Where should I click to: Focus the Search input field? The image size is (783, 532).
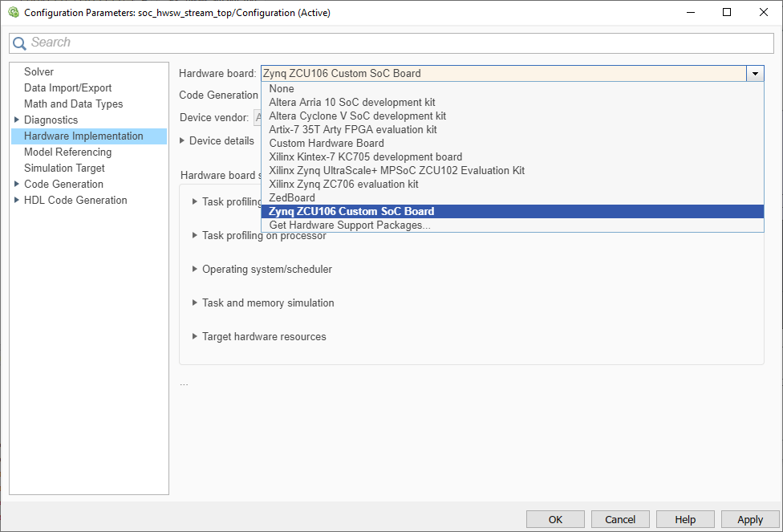click(391, 43)
